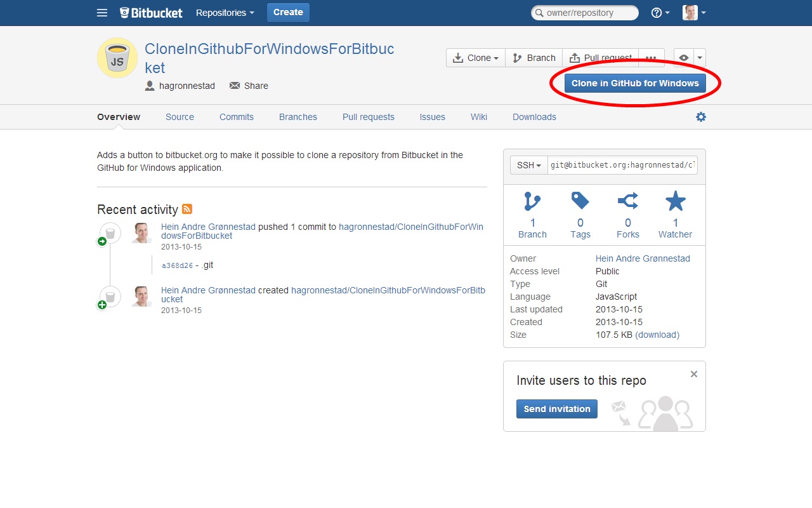
Task: Click the Tags icon showing 0
Action: (580, 201)
